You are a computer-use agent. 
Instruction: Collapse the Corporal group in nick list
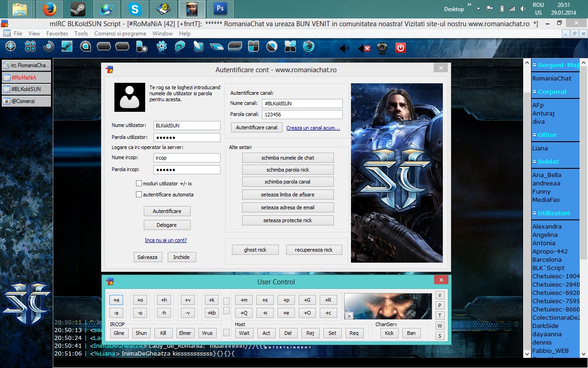[535, 92]
